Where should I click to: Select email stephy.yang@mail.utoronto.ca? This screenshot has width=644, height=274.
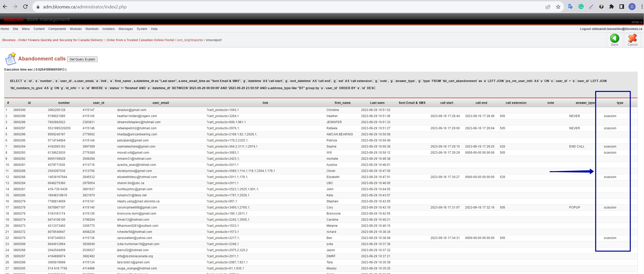coord(138,201)
